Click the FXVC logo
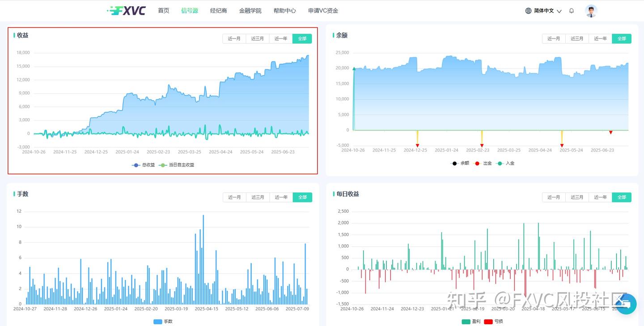This screenshot has height=326, width=644. [x=127, y=10]
